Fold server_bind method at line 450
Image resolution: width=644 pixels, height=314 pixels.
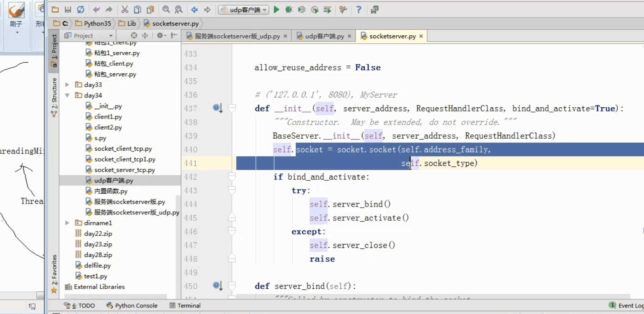[x=232, y=285]
